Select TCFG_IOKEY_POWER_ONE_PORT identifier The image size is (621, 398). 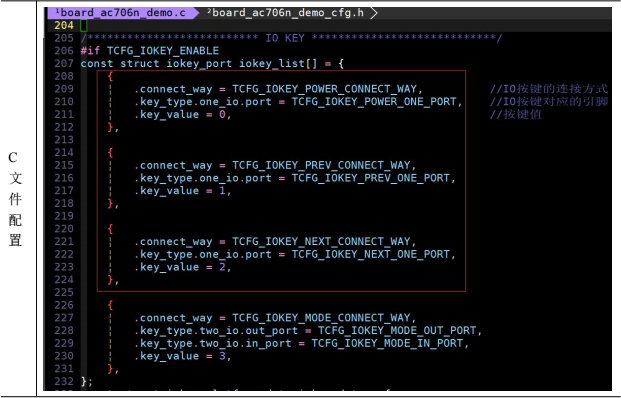(374, 101)
